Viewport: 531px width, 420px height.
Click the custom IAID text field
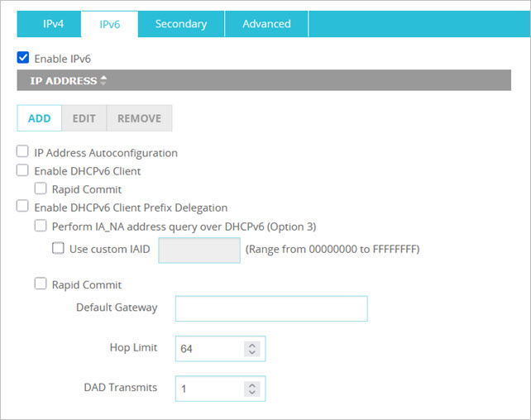(x=199, y=250)
